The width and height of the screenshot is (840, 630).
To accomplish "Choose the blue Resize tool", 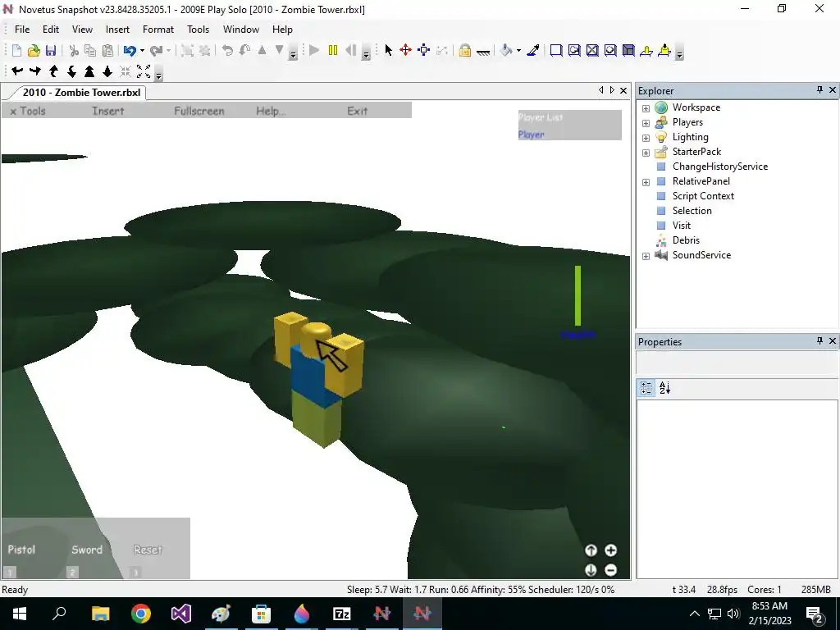I will pyautogui.click(x=424, y=50).
